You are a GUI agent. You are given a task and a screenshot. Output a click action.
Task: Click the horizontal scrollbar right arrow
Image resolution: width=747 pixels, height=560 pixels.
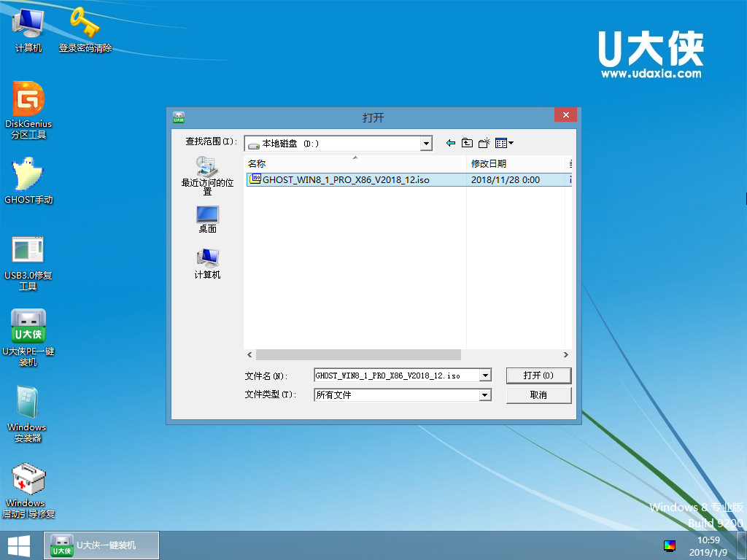(565, 355)
